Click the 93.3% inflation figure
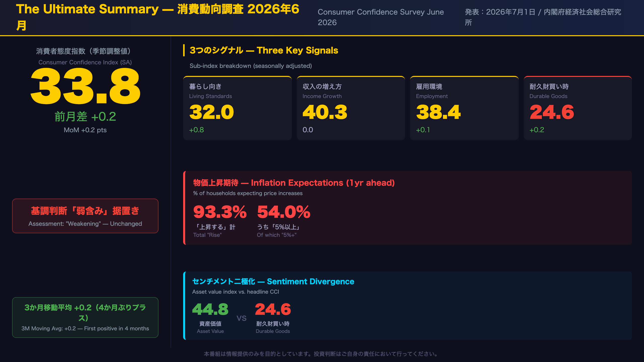Screen dimensions: 644x362 220,212
